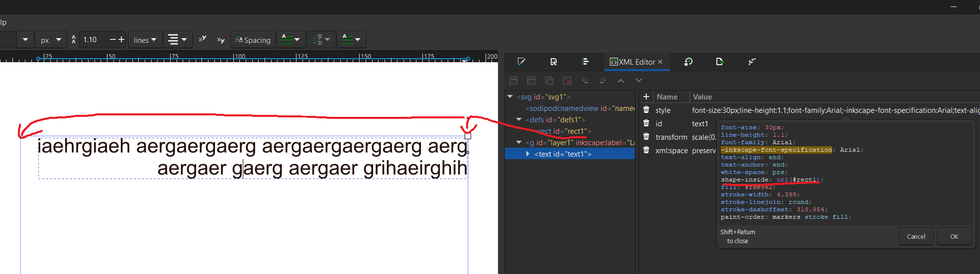Delete the xml:space attribute with trash icon
The image size is (980, 274).
click(x=646, y=150)
